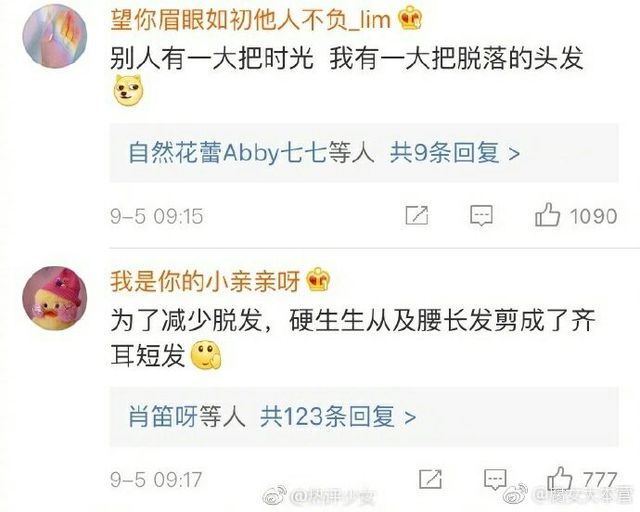Open username 望你眉眼如初他人不负_lim
Viewport: 640px width, 512px height.
coord(251,19)
